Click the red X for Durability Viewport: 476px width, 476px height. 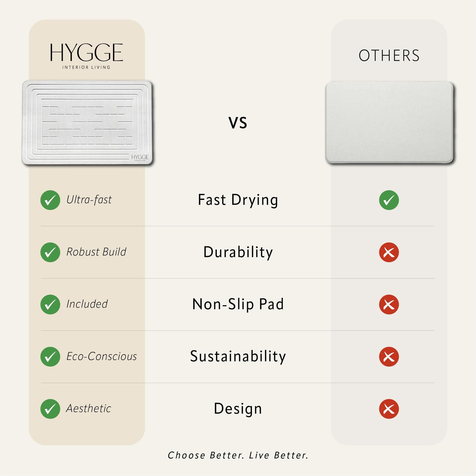pyautogui.click(x=389, y=252)
